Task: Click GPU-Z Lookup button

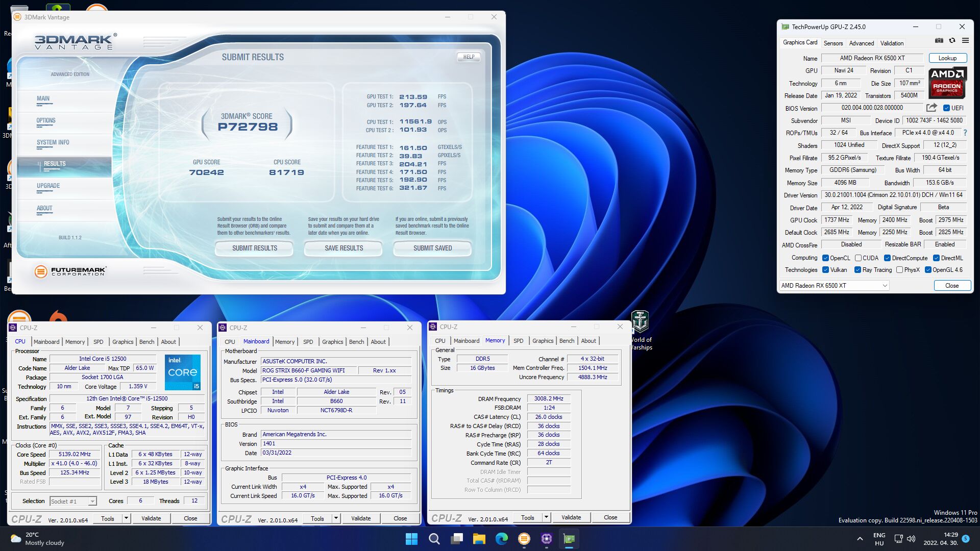Action: [947, 58]
